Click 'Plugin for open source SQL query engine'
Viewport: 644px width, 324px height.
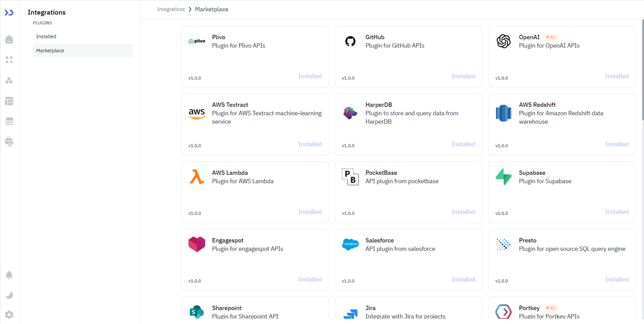pyautogui.click(x=572, y=249)
